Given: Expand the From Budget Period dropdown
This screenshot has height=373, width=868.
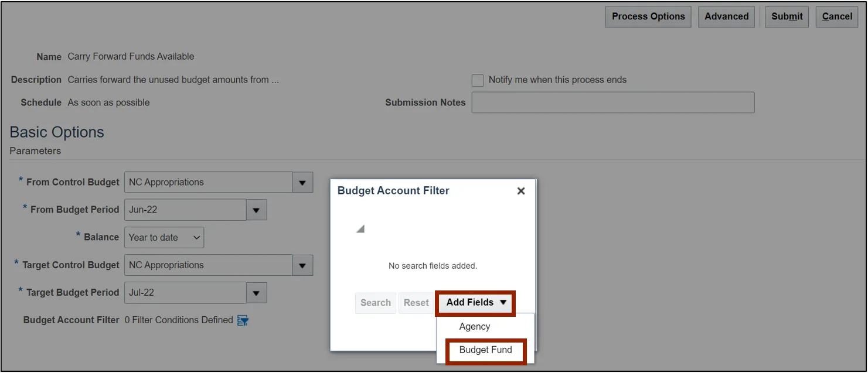Looking at the screenshot, I should pos(256,210).
